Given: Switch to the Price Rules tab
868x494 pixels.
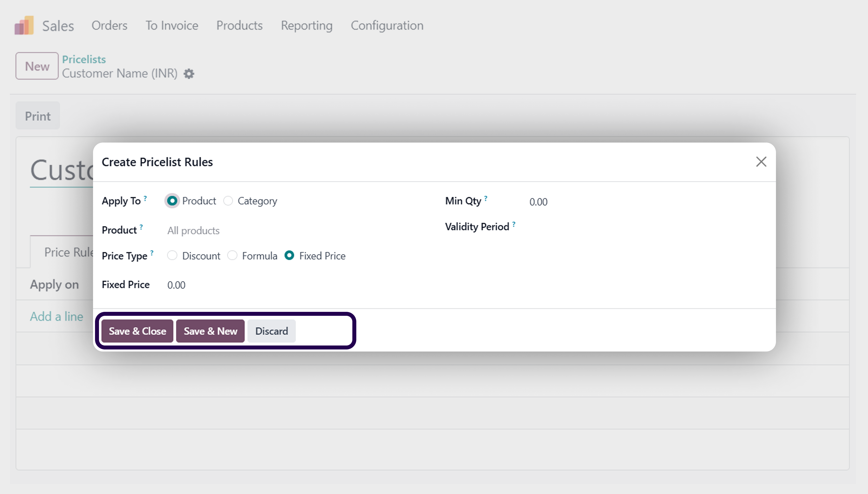Looking at the screenshot, I should [x=62, y=252].
